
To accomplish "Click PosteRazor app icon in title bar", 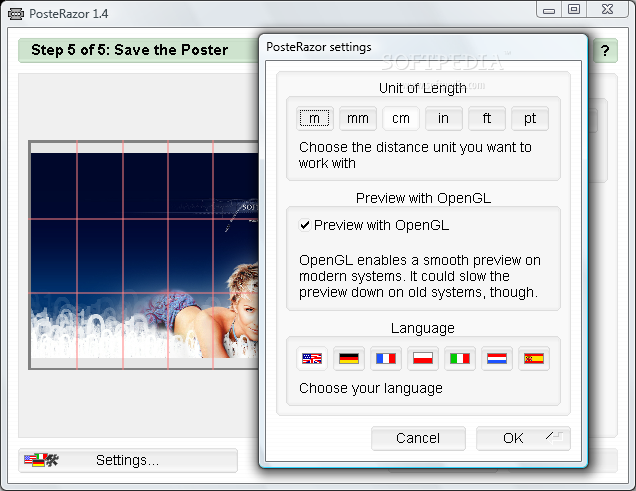I will pyautogui.click(x=16, y=14).
